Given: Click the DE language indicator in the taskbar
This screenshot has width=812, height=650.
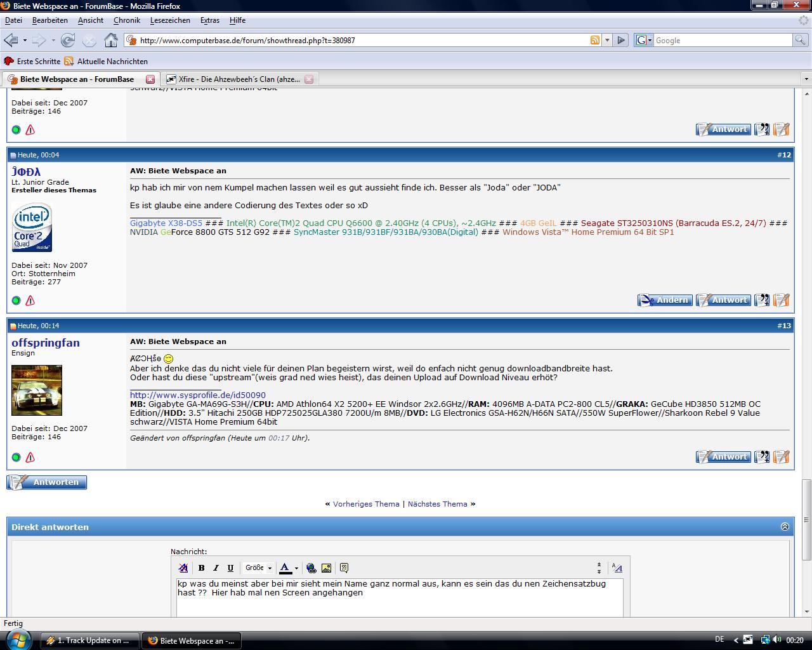Looking at the screenshot, I should (719, 640).
